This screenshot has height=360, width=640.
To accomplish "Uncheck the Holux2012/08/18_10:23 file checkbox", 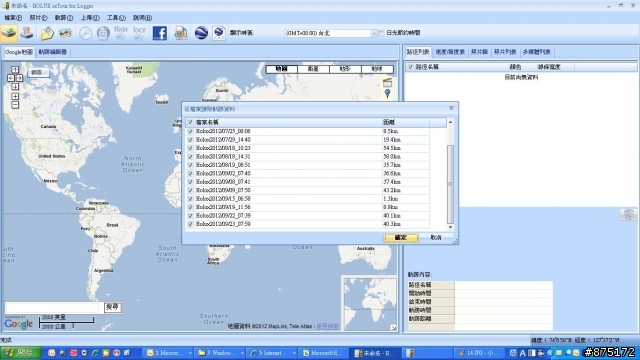I will (x=190, y=148).
